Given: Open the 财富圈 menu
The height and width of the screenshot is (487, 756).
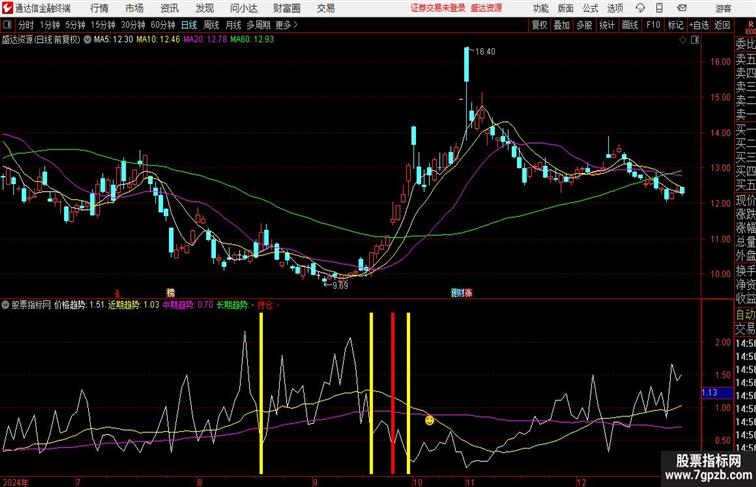Looking at the screenshot, I should pos(286,8).
